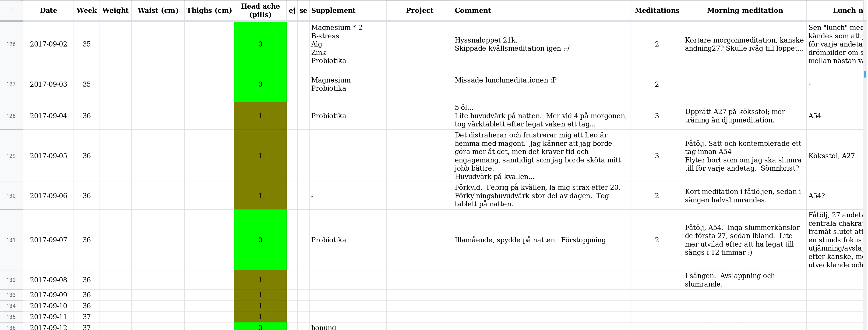Image resolution: width=868 pixels, height=330 pixels.
Task: Click the Meditations column header
Action: [657, 11]
